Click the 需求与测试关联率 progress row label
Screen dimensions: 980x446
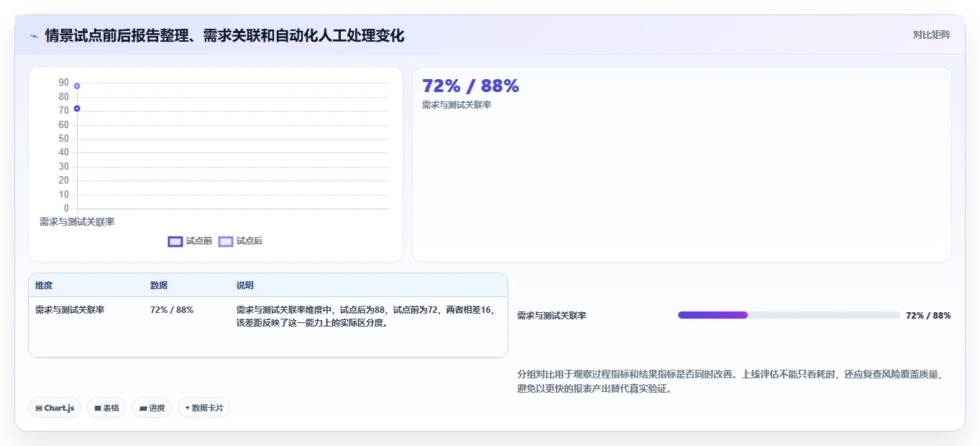click(551, 316)
